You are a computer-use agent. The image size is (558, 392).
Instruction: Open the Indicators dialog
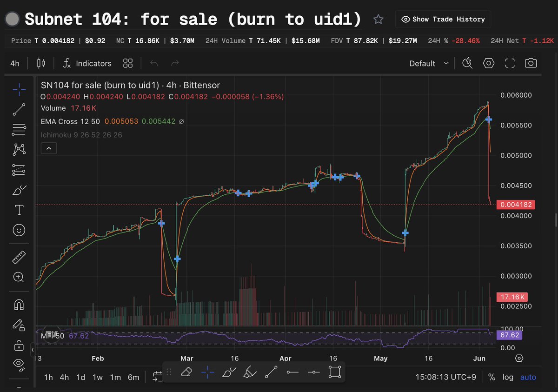tap(87, 63)
